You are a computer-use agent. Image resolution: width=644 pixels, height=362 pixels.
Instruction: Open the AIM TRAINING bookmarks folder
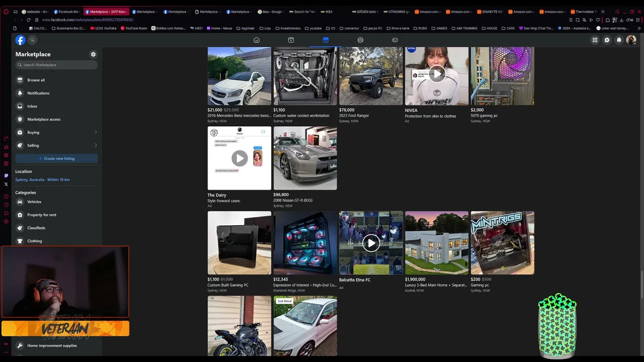click(x=464, y=28)
